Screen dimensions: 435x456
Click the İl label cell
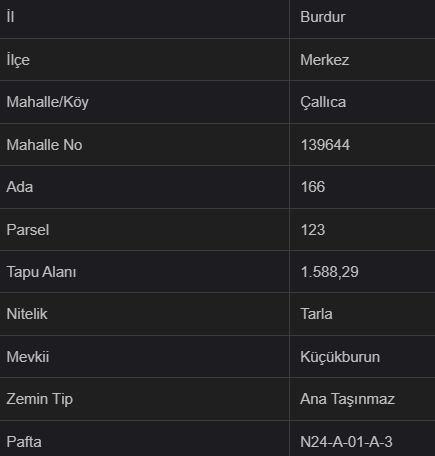click(144, 19)
